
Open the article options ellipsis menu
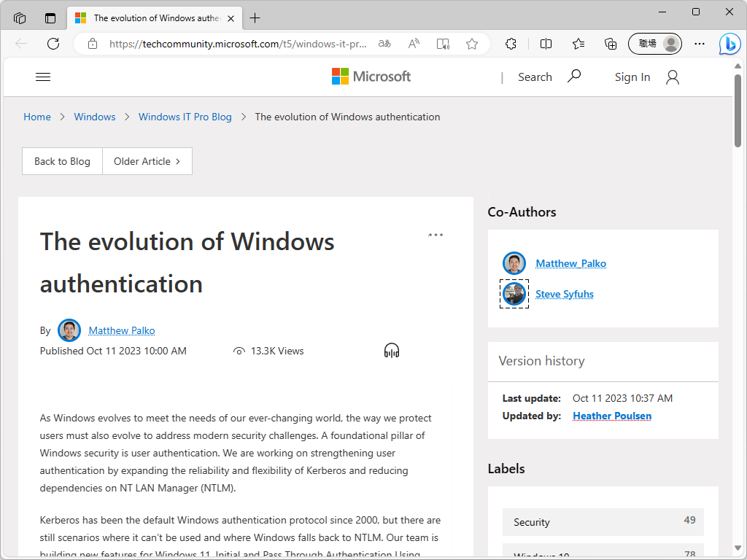point(436,234)
